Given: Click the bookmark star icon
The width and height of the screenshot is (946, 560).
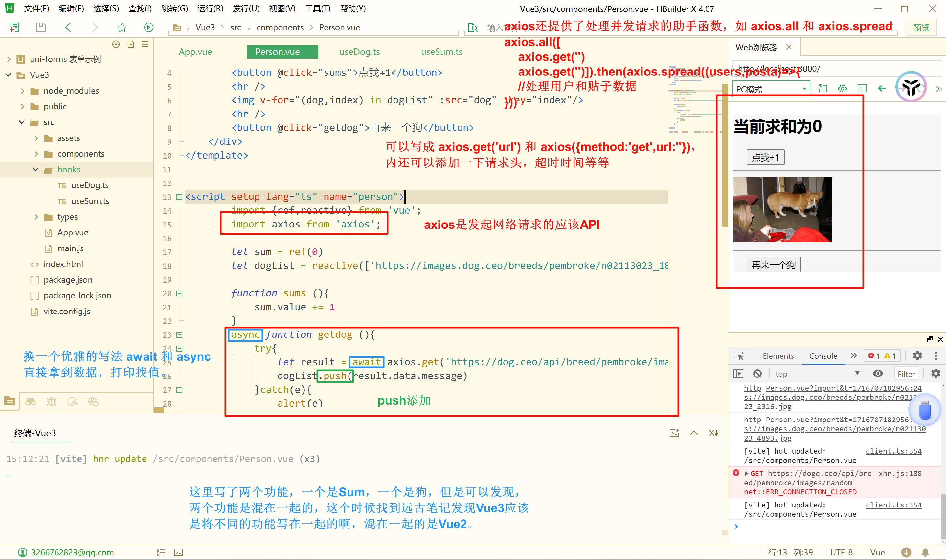Looking at the screenshot, I should 122,27.
